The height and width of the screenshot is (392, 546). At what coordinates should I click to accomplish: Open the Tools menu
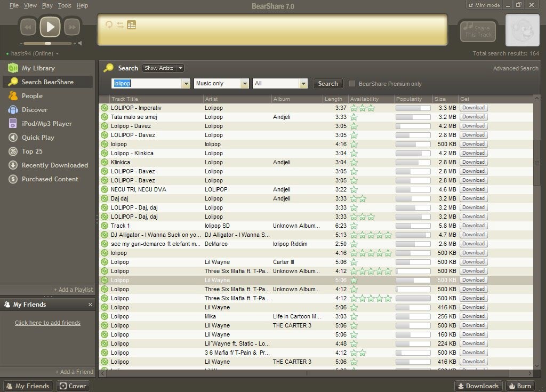65,5
